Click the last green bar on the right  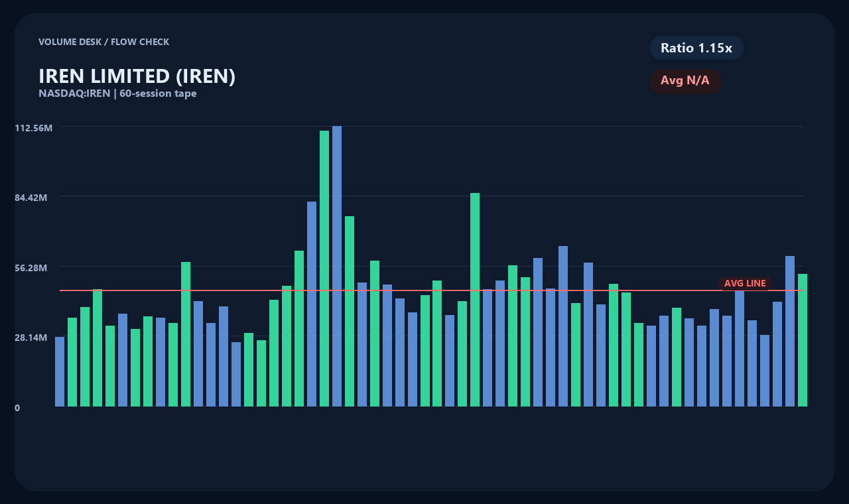pos(803,340)
